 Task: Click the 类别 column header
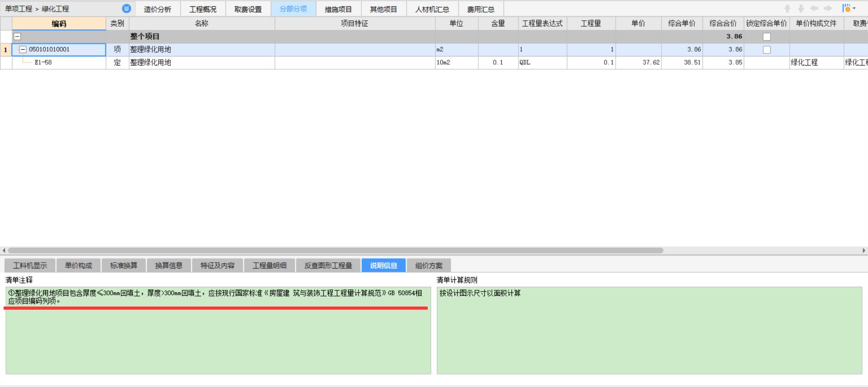118,24
